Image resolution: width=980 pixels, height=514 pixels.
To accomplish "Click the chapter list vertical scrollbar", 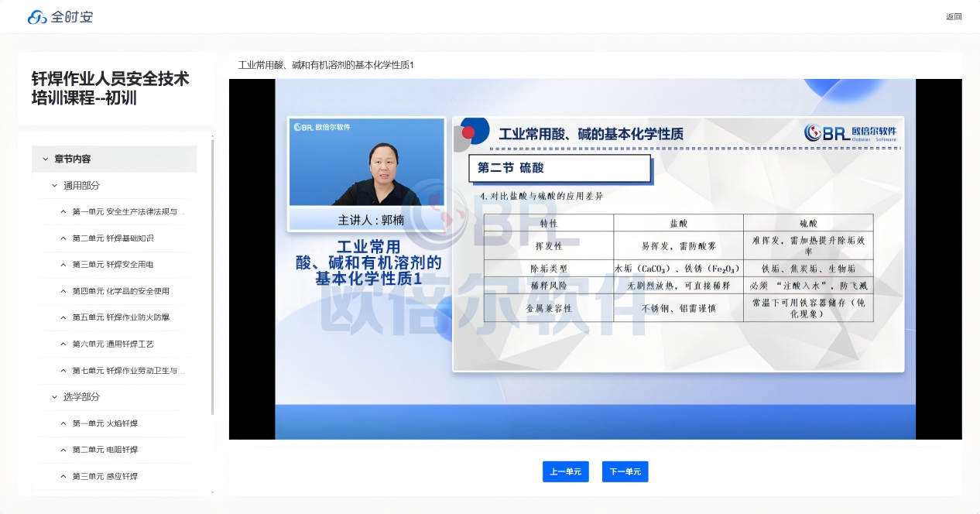I will pos(213,279).
